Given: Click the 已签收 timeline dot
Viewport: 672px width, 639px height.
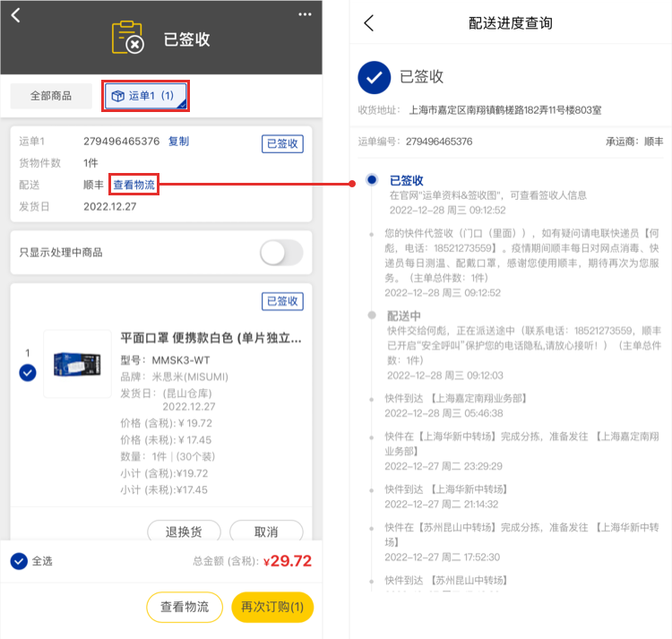Looking at the screenshot, I should pyautogui.click(x=372, y=180).
